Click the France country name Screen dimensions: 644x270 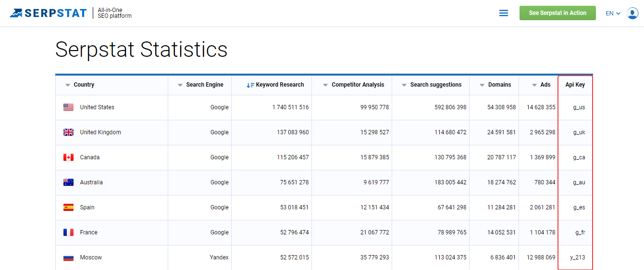coord(88,232)
